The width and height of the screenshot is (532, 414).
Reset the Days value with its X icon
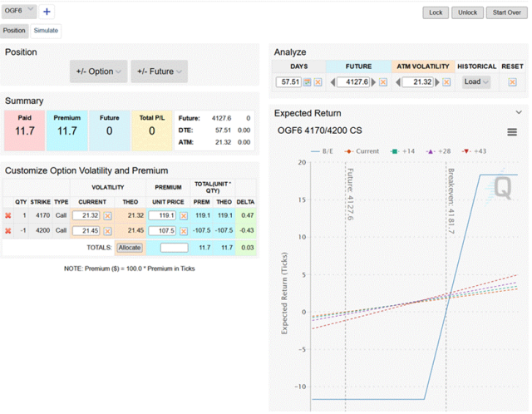coord(318,82)
